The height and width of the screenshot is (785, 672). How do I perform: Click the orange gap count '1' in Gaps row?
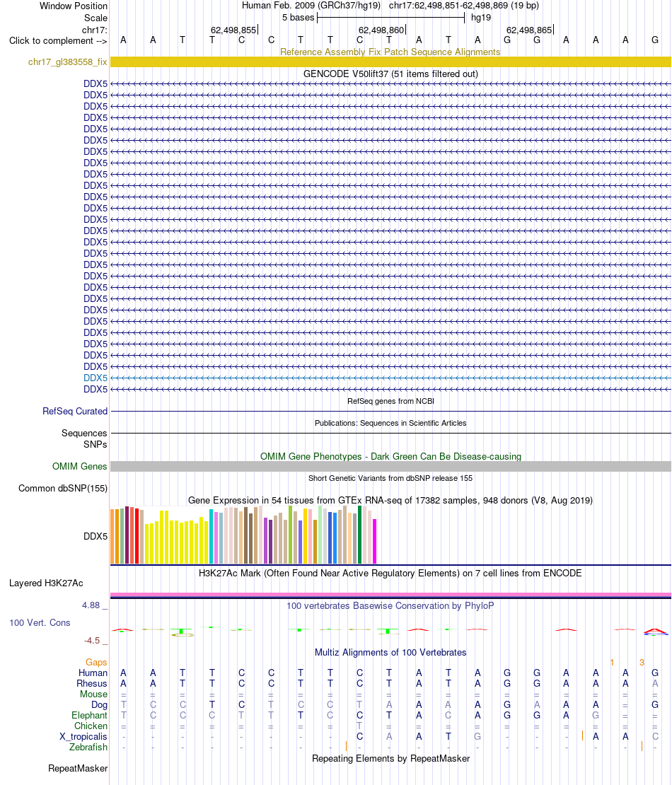[x=612, y=663]
